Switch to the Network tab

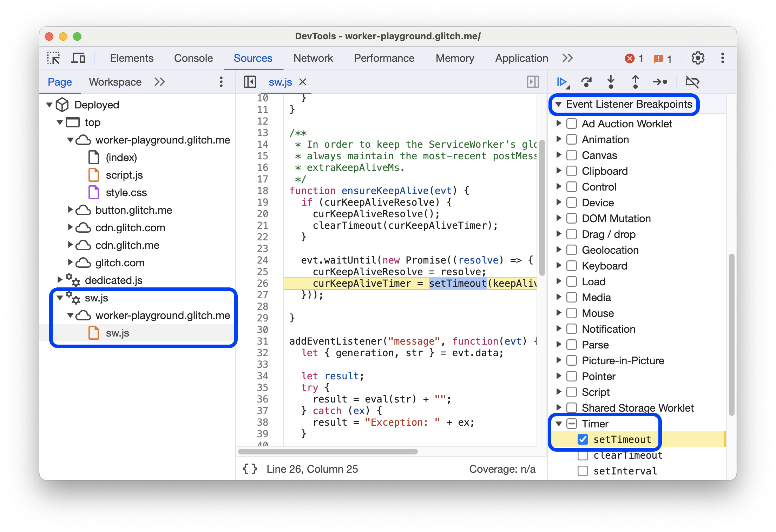313,58
